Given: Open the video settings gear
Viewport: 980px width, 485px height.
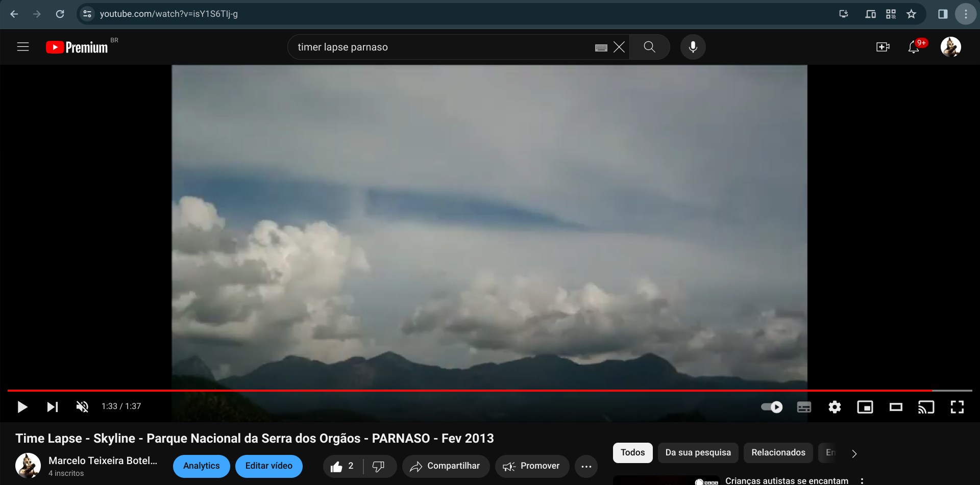Looking at the screenshot, I should pyautogui.click(x=835, y=407).
